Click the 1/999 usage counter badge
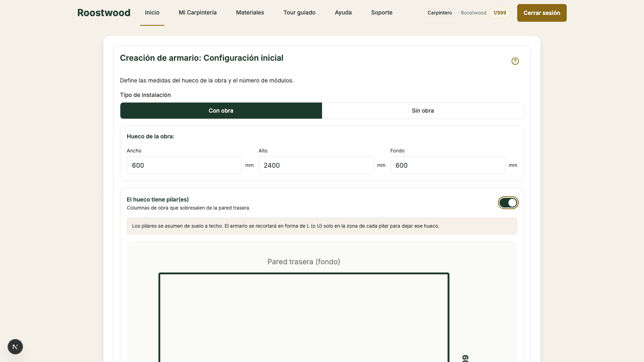 500,13
